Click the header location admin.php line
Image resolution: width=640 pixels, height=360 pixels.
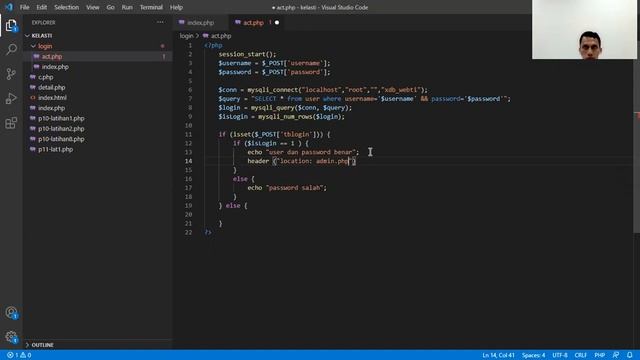[x=302, y=161]
